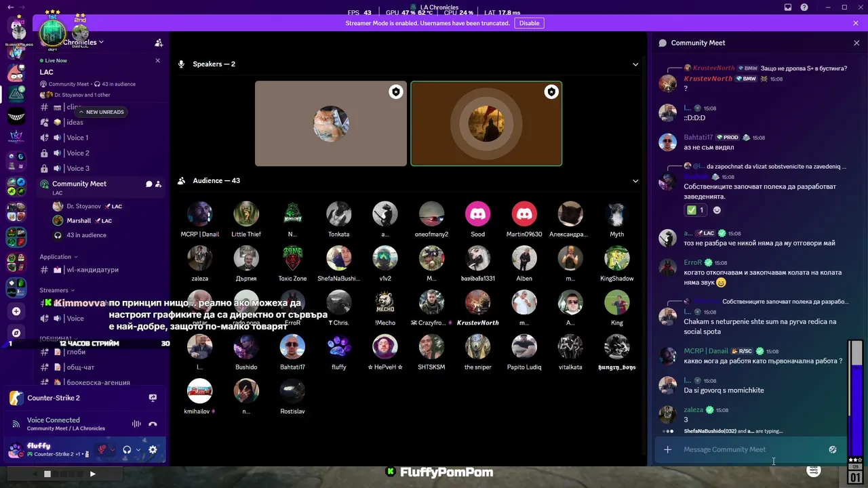This screenshot has width=868, height=488.
Task: Click the zaleza username in the chat
Action: pyautogui.click(x=693, y=410)
